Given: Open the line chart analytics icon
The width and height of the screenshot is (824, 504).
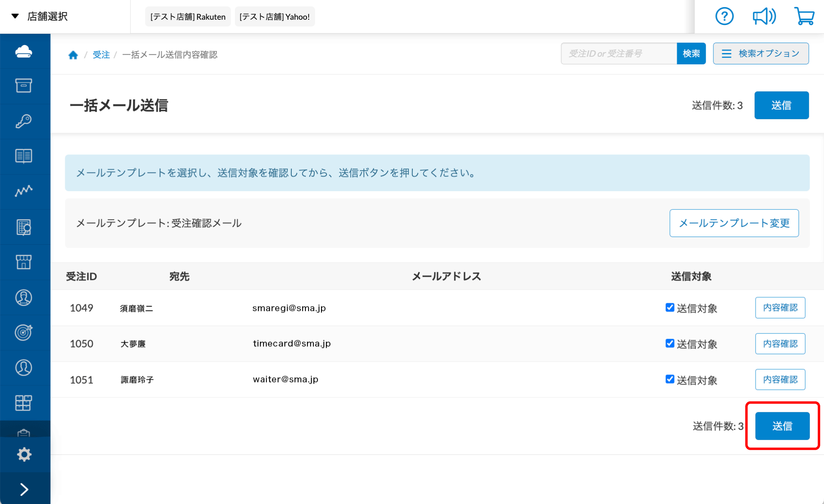Looking at the screenshot, I should [24, 191].
